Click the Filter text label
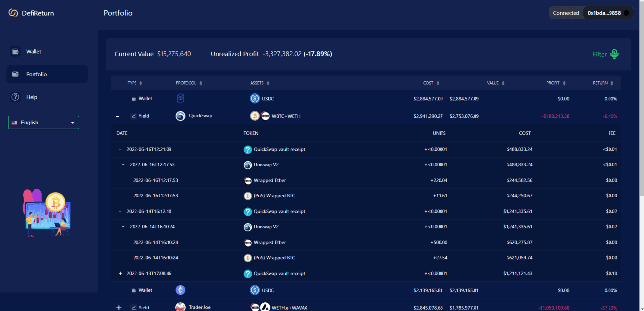Screen dimensions: 644x311 [x=600, y=54]
